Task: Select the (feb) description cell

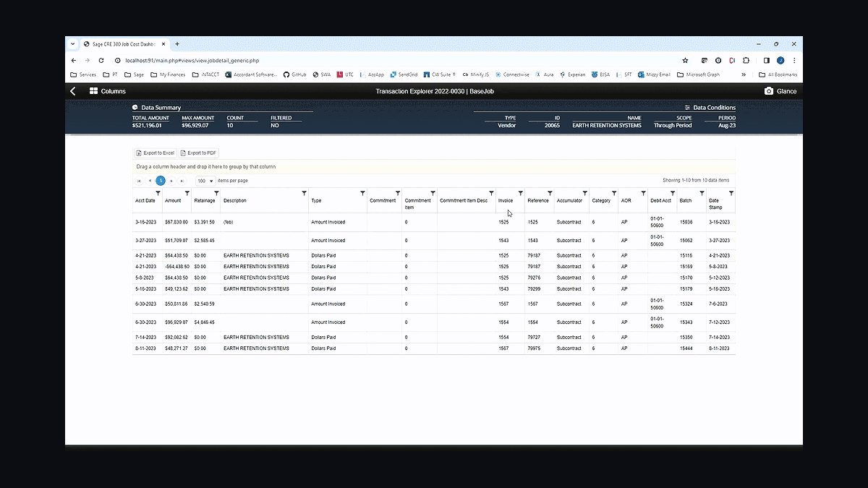Action: pos(264,222)
